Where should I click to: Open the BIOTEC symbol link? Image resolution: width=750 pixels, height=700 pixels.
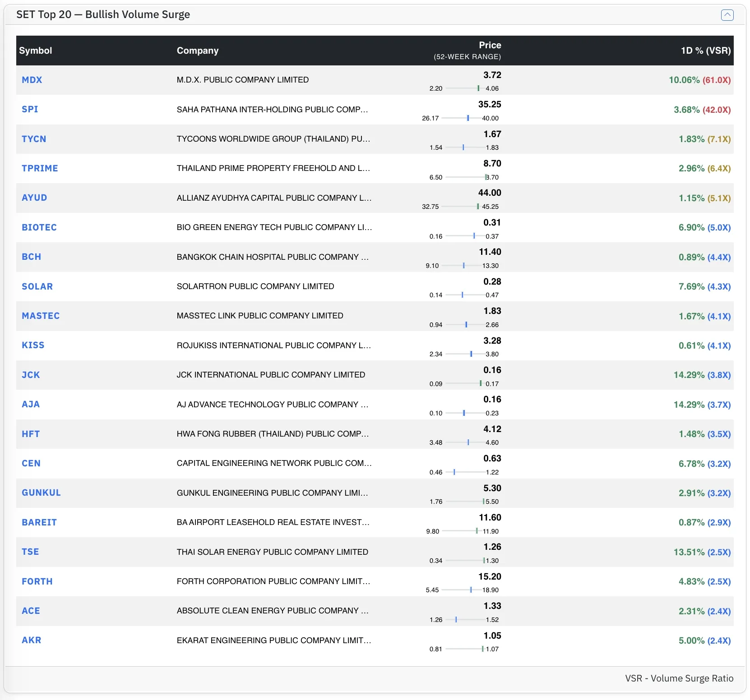coord(39,227)
